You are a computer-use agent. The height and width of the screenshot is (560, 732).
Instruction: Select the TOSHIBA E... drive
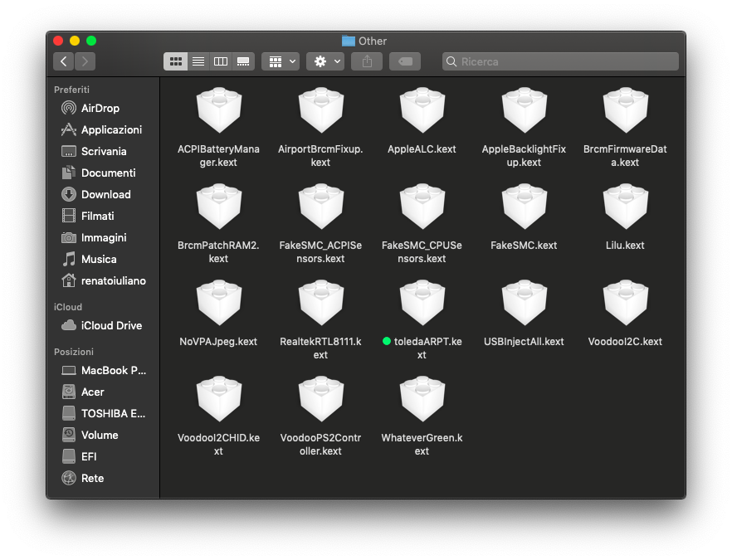(104, 413)
